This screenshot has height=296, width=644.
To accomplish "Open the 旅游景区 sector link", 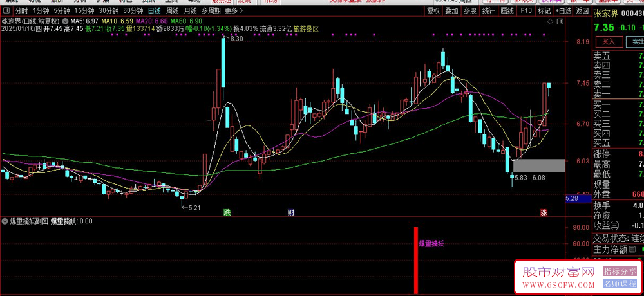I will (306, 29).
